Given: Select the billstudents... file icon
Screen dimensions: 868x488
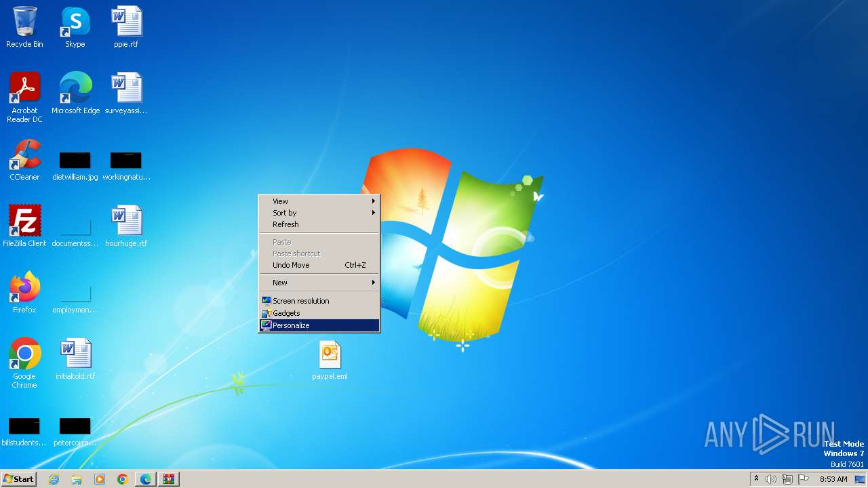Looking at the screenshot, I should (24, 432).
